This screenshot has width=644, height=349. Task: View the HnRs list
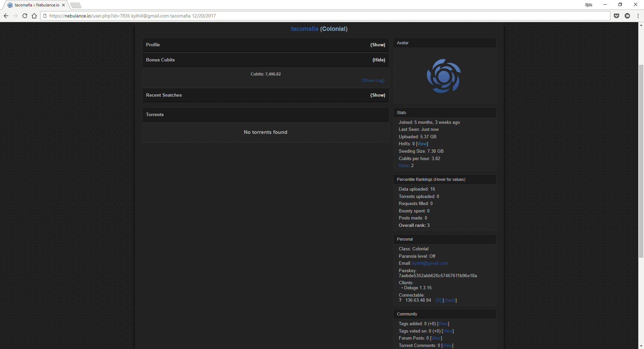click(x=422, y=144)
